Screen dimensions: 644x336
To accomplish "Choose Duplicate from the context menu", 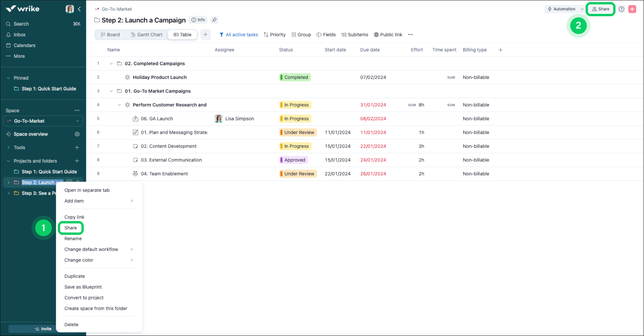I will [75, 276].
